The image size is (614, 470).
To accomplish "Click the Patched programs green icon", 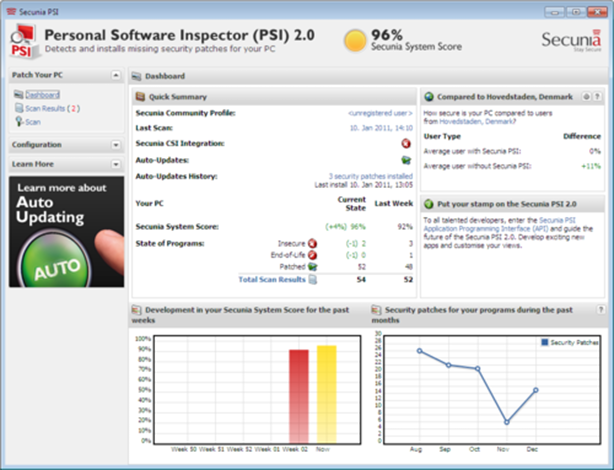I will (312, 267).
